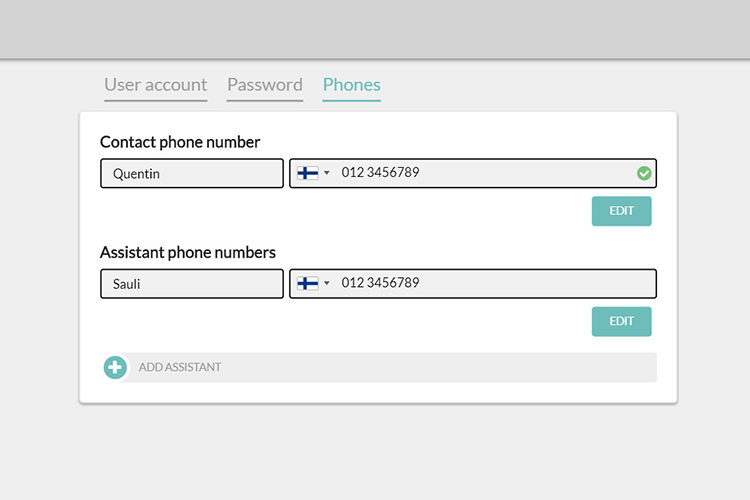This screenshot has height=500, width=750.
Task: Click Sauli's phone number 012 3456789 text
Action: (x=380, y=283)
